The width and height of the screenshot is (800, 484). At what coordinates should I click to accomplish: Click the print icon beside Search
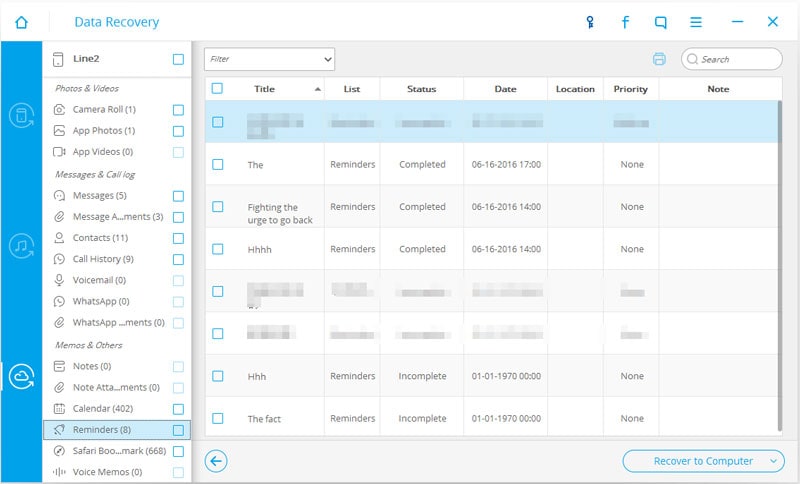click(659, 59)
